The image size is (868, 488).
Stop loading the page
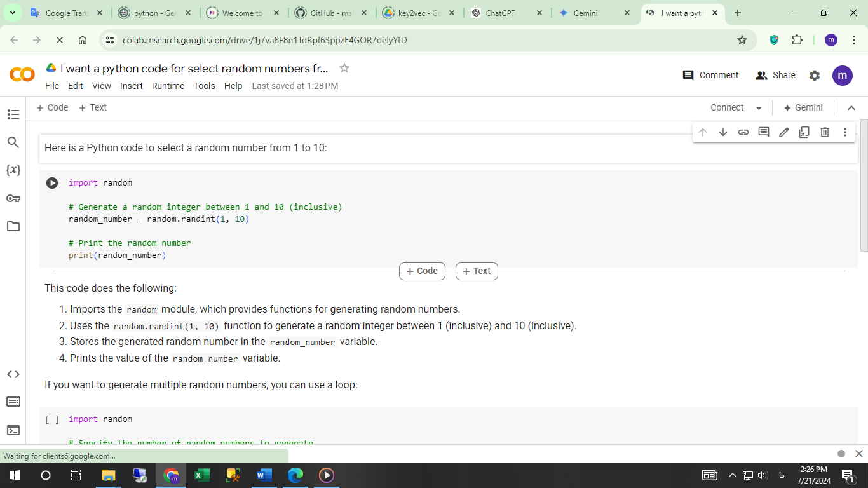[x=59, y=40]
